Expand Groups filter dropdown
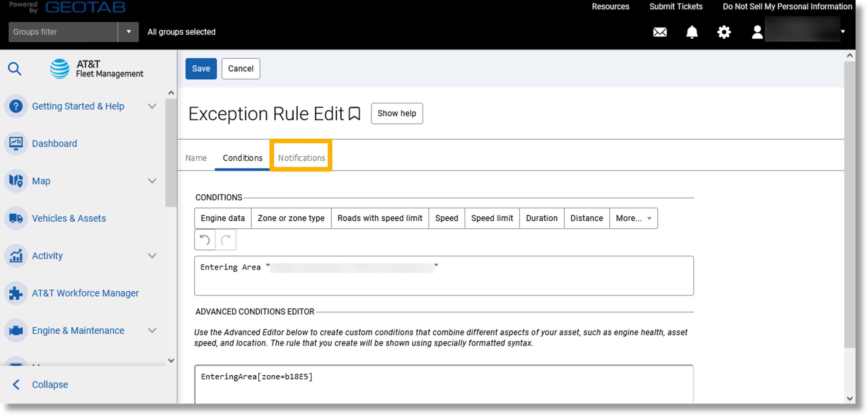The height and width of the screenshot is (416, 868). click(128, 32)
